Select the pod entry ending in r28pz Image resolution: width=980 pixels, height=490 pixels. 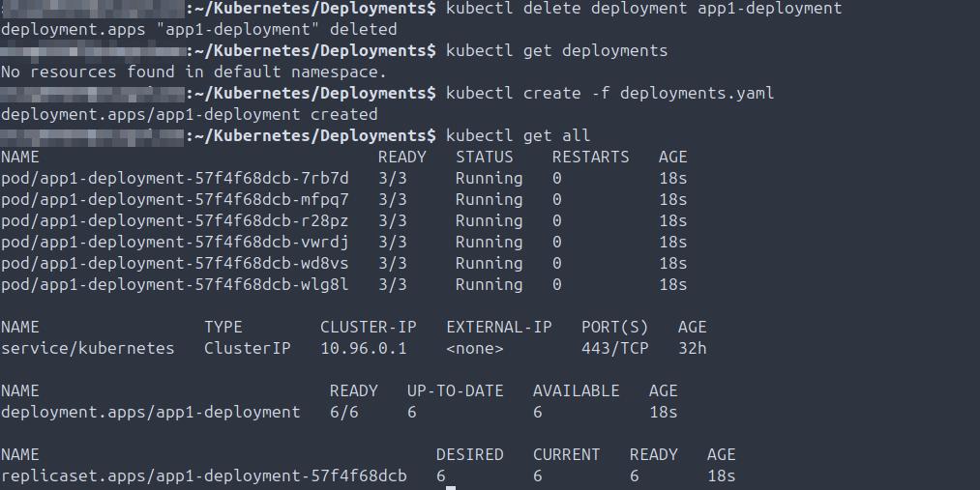click(175, 220)
